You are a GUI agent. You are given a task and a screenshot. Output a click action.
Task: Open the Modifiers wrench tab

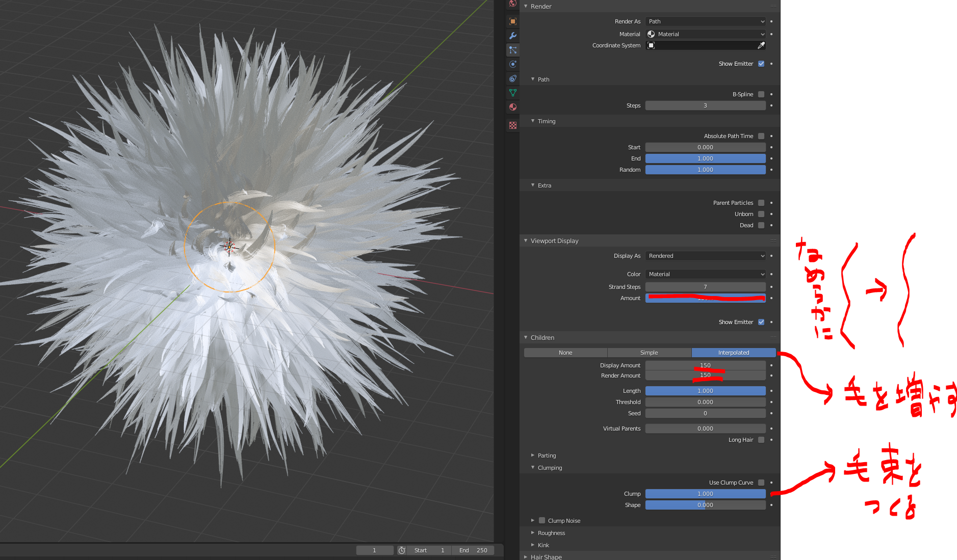click(513, 36)
